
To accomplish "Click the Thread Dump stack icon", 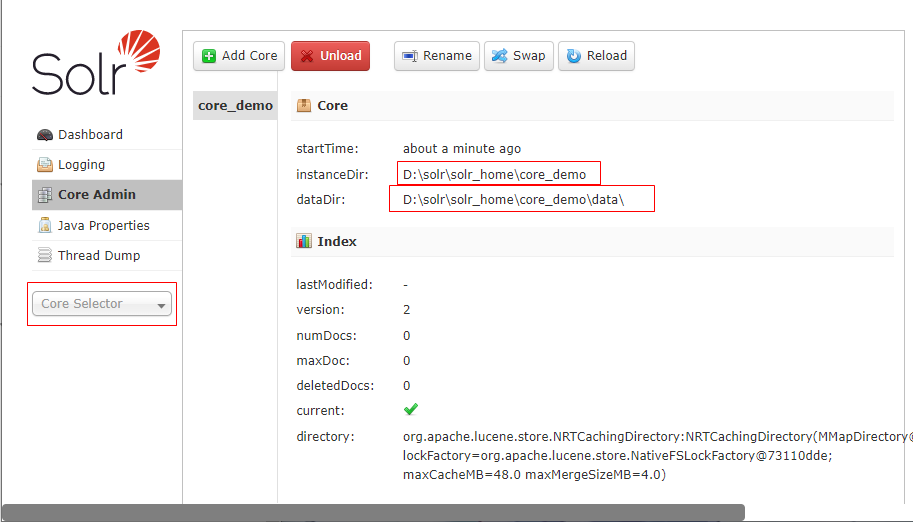I will 45,255.
